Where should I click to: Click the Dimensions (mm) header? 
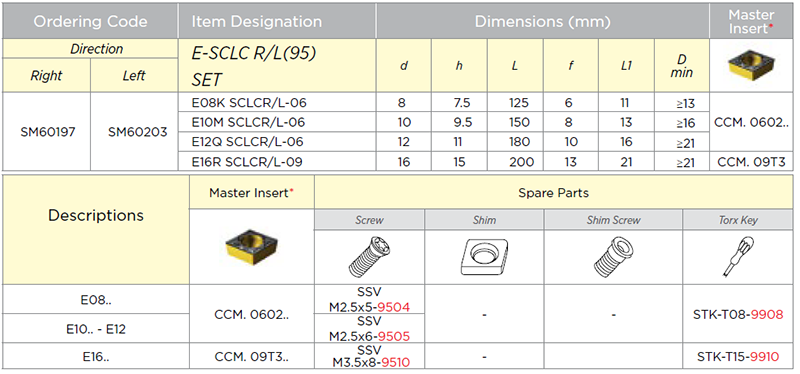542,21
